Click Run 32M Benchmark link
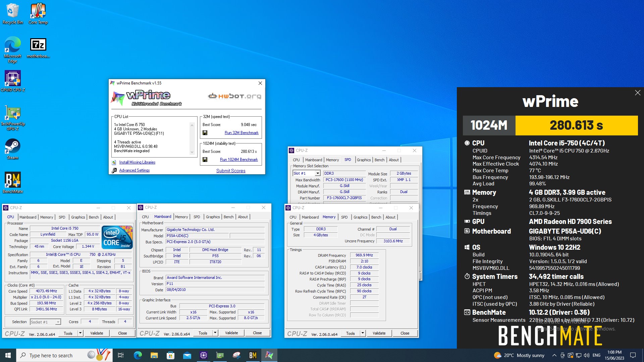This screenshot has width=644, height=362. [241, 133]
